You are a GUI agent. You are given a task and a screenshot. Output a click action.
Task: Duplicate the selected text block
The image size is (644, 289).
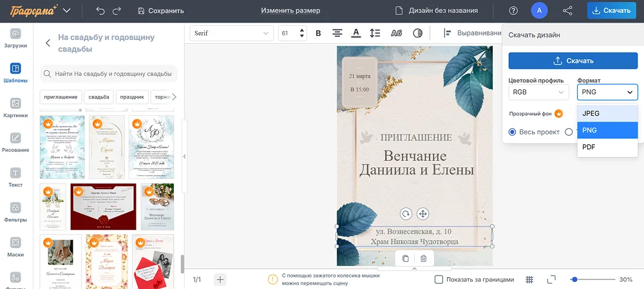pos(406,258)
